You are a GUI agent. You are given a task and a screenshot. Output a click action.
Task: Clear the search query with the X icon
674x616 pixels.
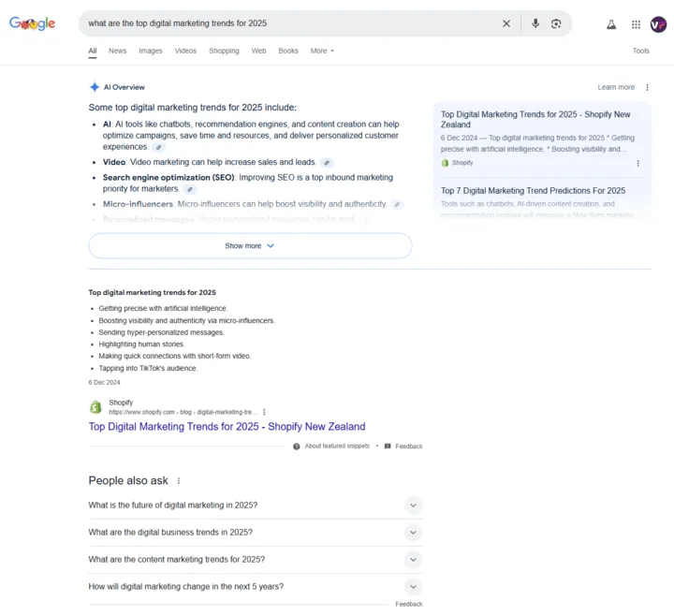pos(506,23)
